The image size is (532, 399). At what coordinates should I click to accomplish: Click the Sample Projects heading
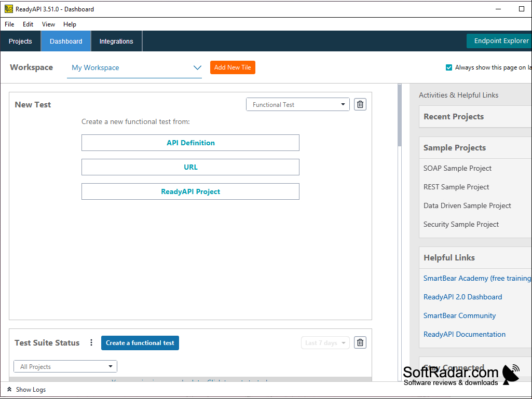(455, 147)
